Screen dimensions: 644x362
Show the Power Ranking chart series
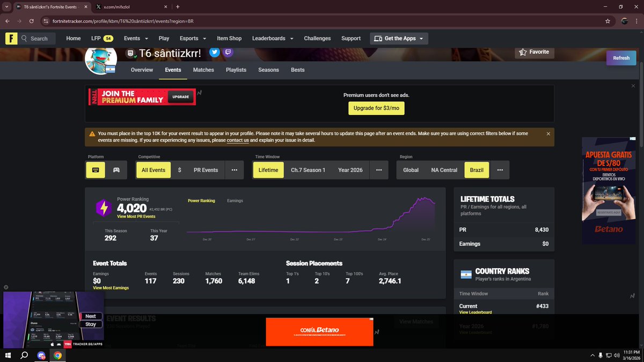tap(201, 201)
